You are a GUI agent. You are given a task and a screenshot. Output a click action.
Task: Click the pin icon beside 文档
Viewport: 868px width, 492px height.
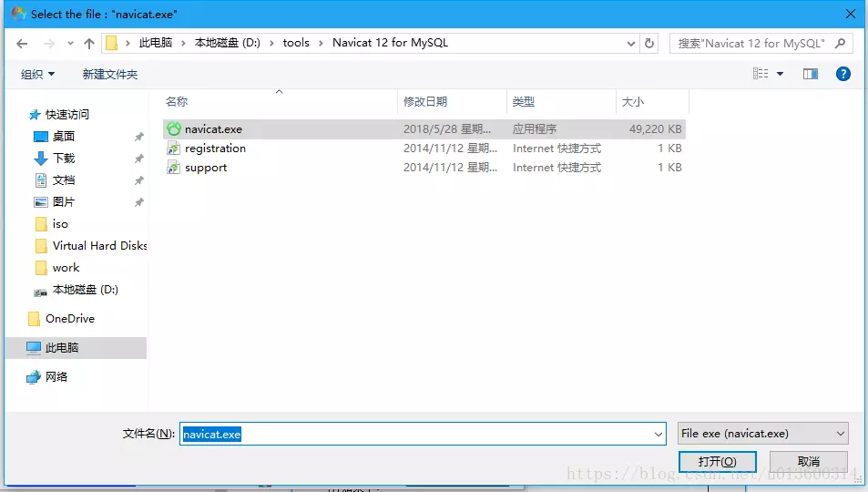coord(139,180)
